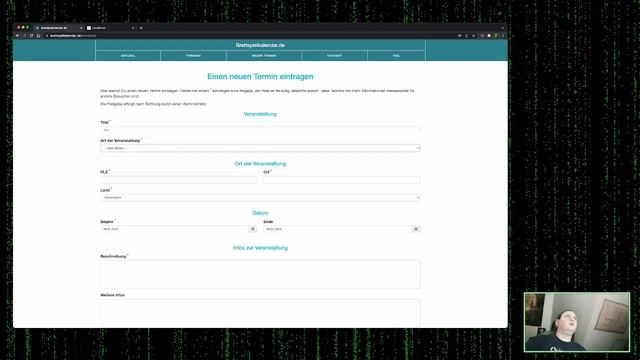
Task: Click the webcam overlay thumbnail
Action: [577, 322]
